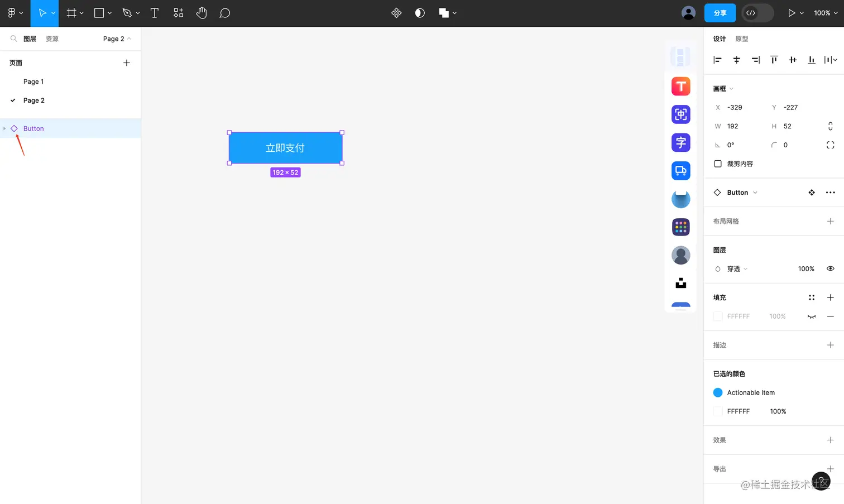Click the search icon in layers panel
Viewport: 844px width, 504px height.
[x=13, y=39]
